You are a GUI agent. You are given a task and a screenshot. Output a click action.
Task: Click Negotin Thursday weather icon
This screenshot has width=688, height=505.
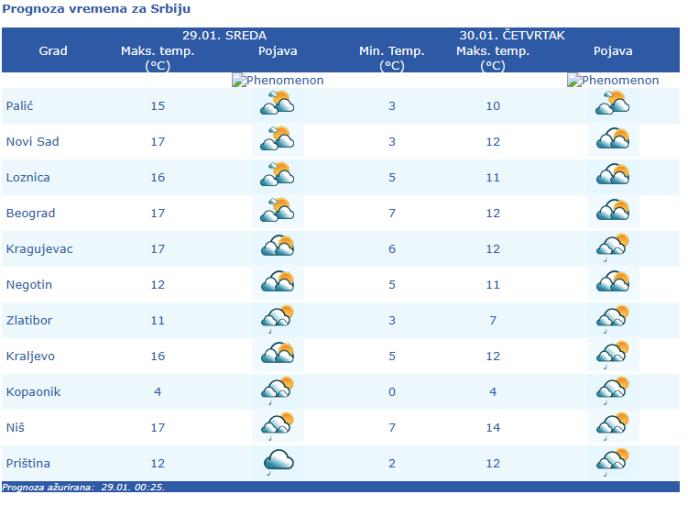point(613,283)
